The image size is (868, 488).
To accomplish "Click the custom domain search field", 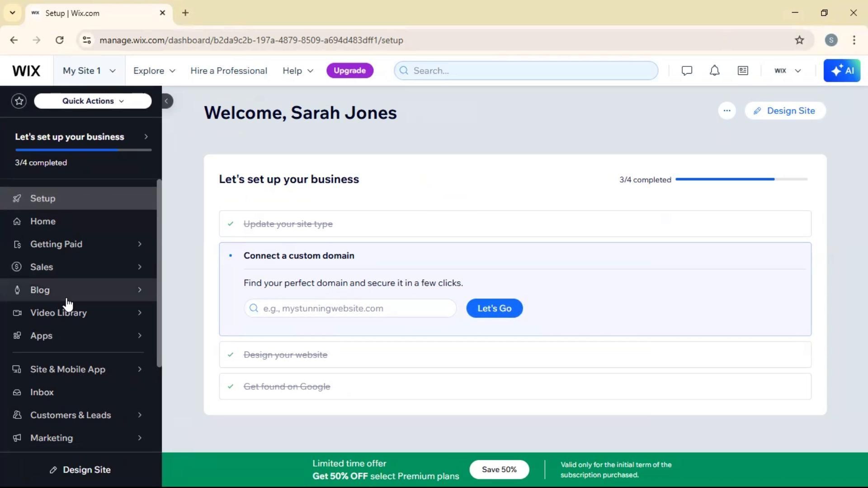I will 350,308.
